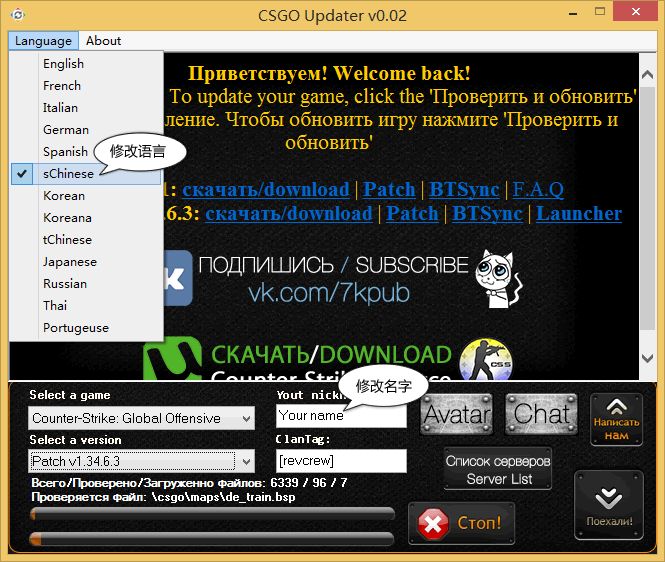Viewport: 665px width, 562px height.
Task: Maximize the CSGO Updater window
Action: pos(600,12)
